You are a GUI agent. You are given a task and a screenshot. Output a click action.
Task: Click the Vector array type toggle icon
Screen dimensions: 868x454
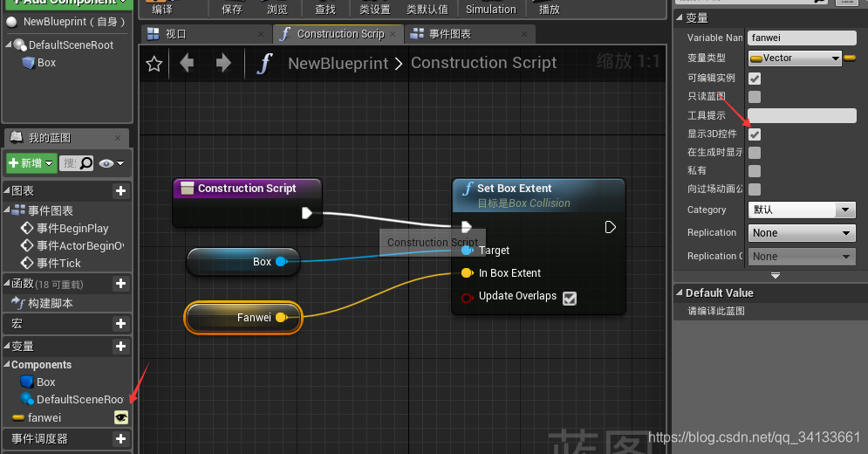pos(851,58)
